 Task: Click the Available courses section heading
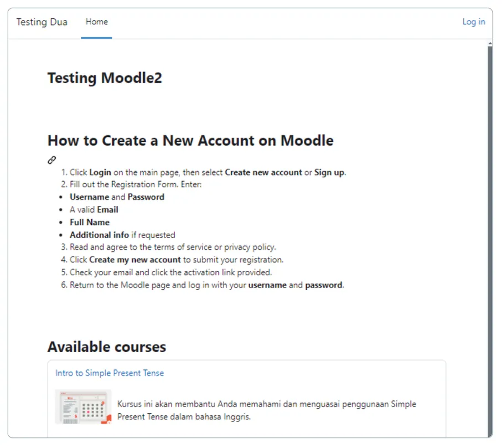106,347
